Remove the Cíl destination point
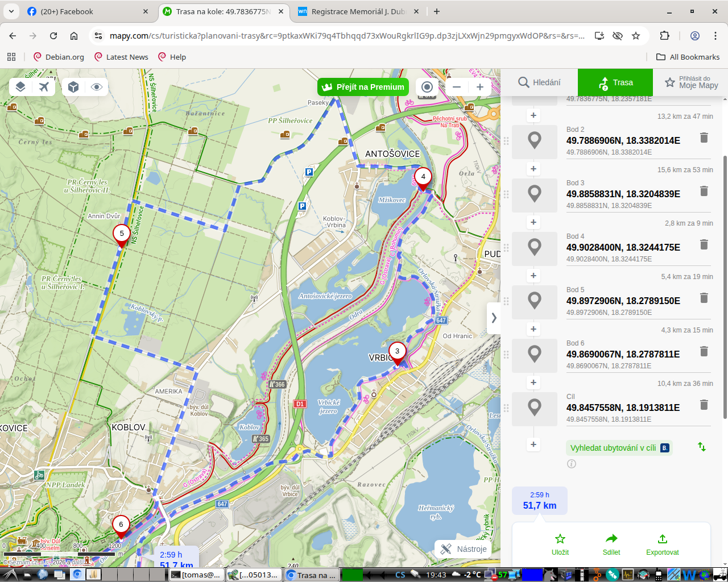728x582 pixels. tap(704, 405)
